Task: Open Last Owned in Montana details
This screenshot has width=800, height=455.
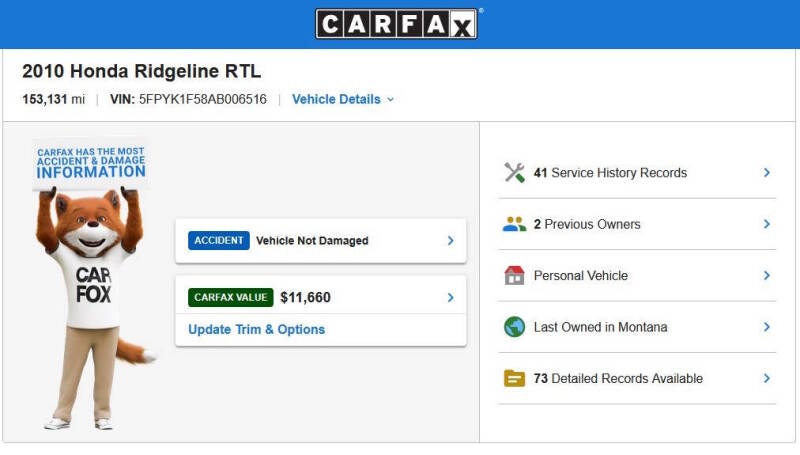Action: coord(637,327)
